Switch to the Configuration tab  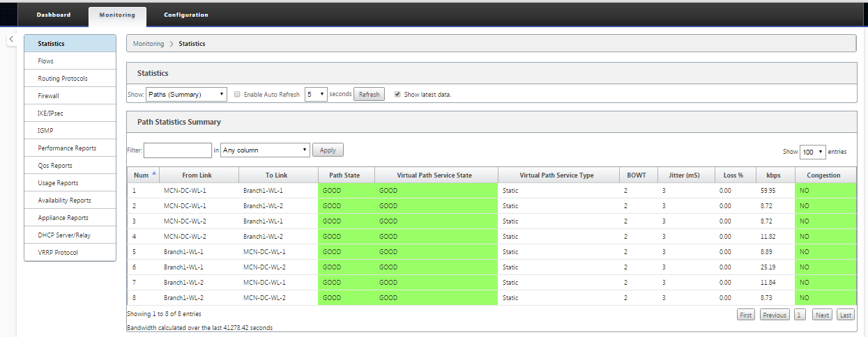pyautogui.click(x=186, y=15)
